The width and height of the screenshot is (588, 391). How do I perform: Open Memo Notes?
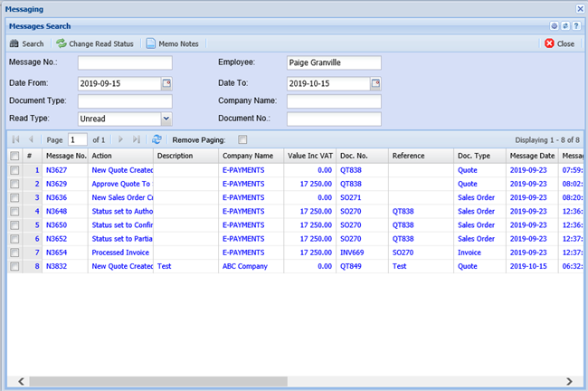point(172,43)
